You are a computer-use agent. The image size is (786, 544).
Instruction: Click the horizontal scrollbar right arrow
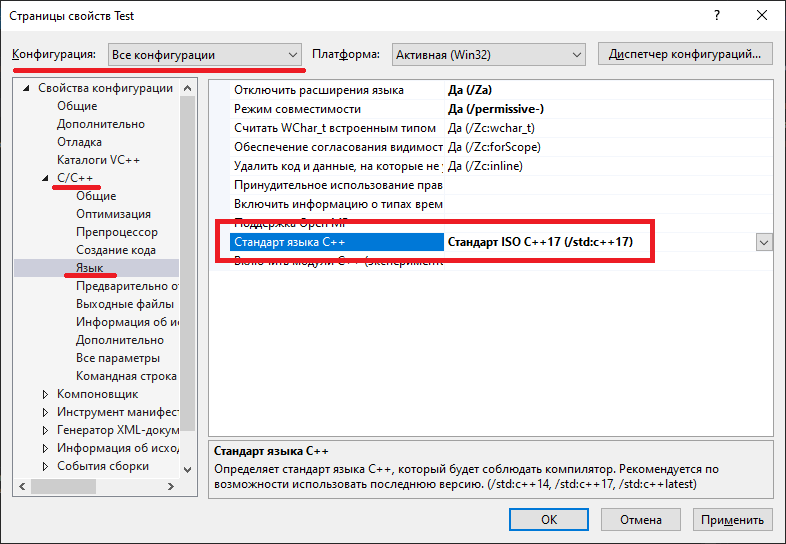pyautogui.click(x=171, y=486)
